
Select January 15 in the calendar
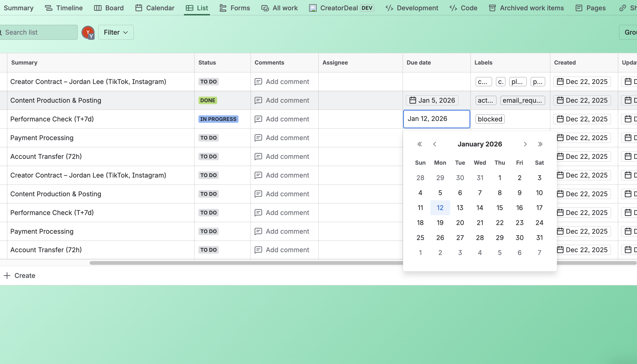tap(499, 208)
